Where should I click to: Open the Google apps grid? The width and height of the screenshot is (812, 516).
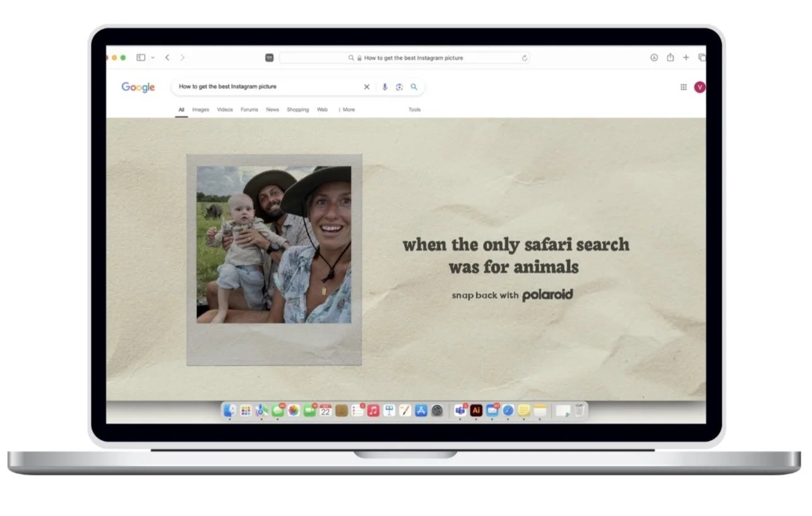(x=683, y=87)
